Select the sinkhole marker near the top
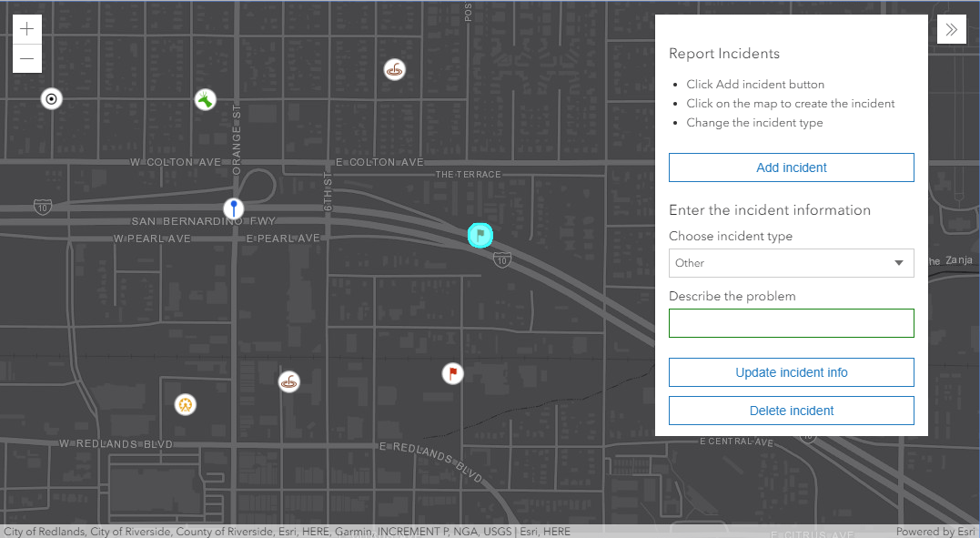Image resolution: width=980 pixels, height=538 pixels. [394, 69]
